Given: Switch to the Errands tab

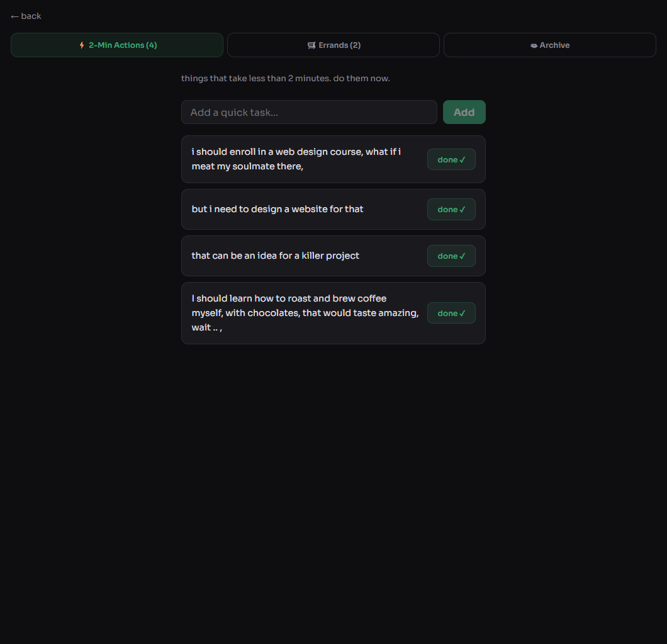Looking at the screenshot, I should [333, 45].
